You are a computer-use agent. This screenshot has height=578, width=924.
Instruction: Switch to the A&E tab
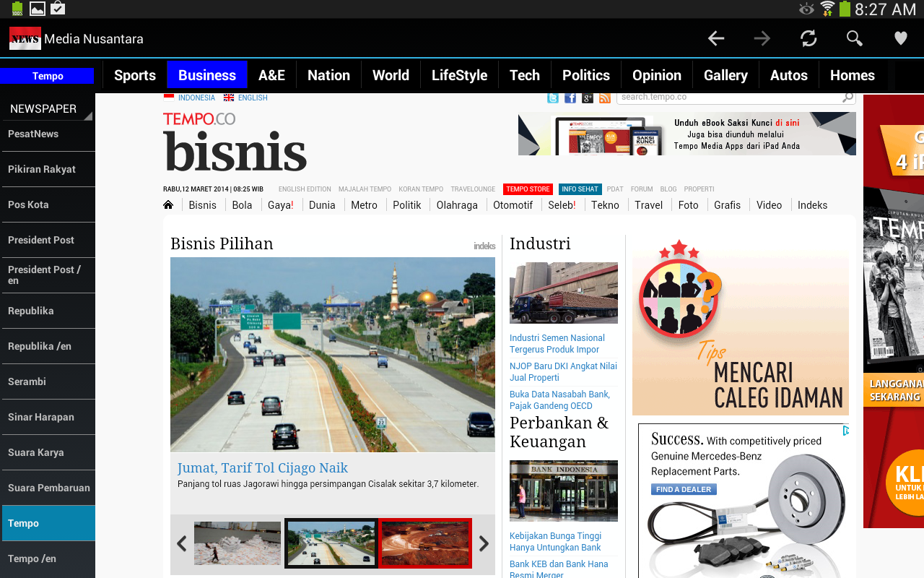tap(271, 75)
